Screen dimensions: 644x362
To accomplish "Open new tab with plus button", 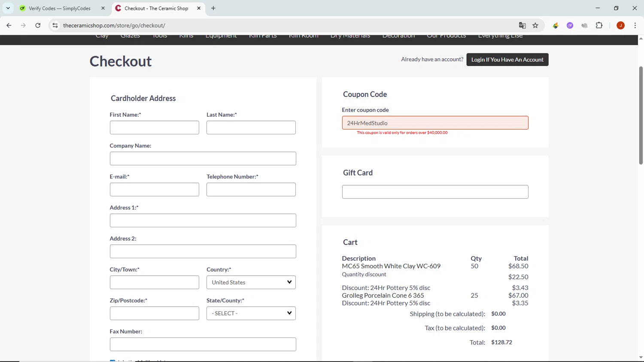I will pyautogui.click(x=213, y=8).
